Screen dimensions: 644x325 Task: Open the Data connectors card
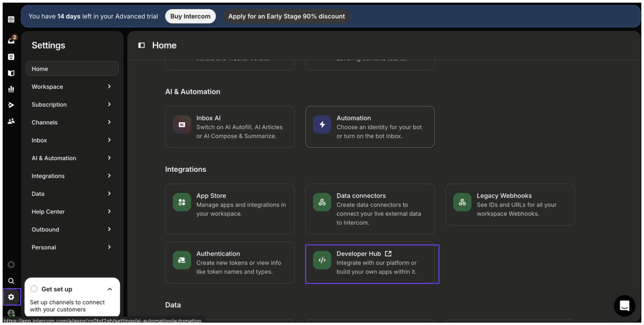click(370, 209)
